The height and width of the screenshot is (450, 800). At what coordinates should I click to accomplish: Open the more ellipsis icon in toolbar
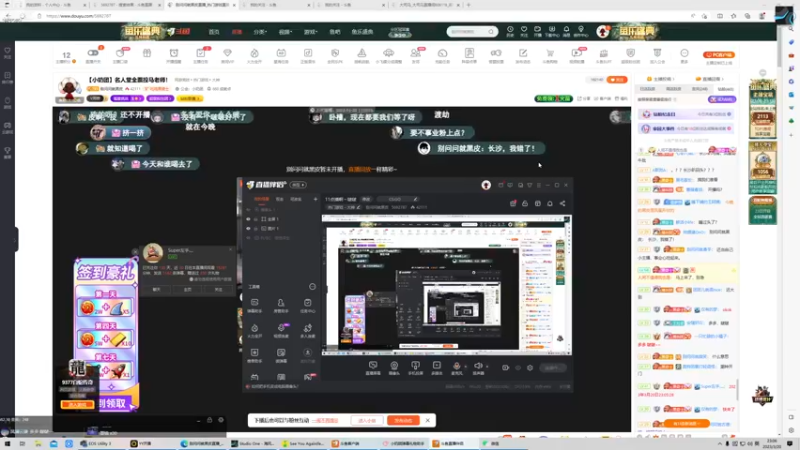684,55
